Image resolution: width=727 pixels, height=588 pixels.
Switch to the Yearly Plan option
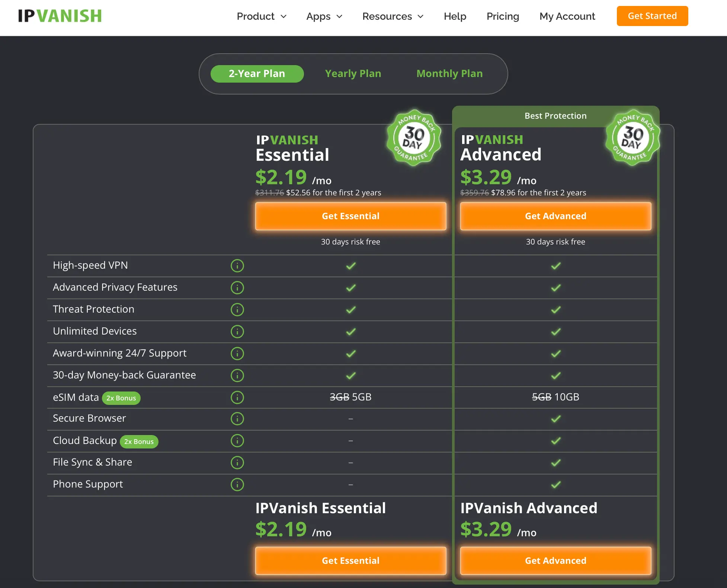353,73
